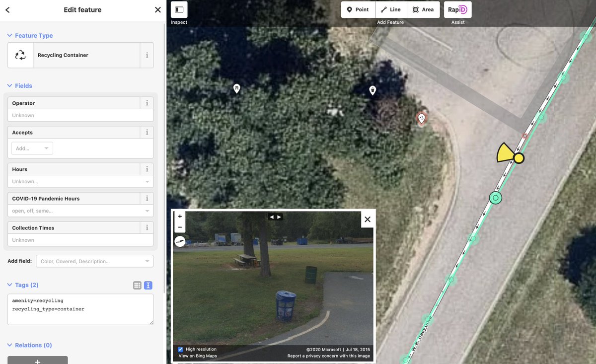The height and width of the screenshot is (364, 596).
Task: Open the RapiD assist feature
Action: pos(457,9)
